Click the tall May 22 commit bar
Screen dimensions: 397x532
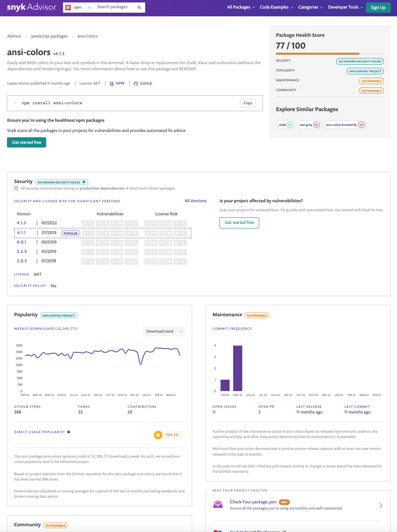pos(238,368)
